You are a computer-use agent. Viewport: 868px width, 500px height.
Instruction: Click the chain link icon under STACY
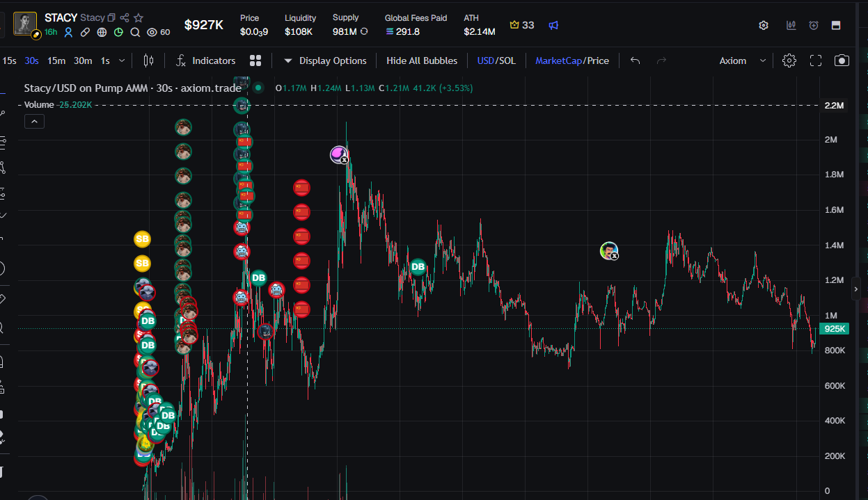tap(85, 32)
